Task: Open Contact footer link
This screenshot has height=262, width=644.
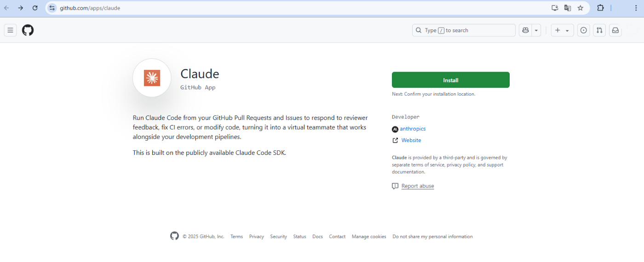Action: (337, 237)
